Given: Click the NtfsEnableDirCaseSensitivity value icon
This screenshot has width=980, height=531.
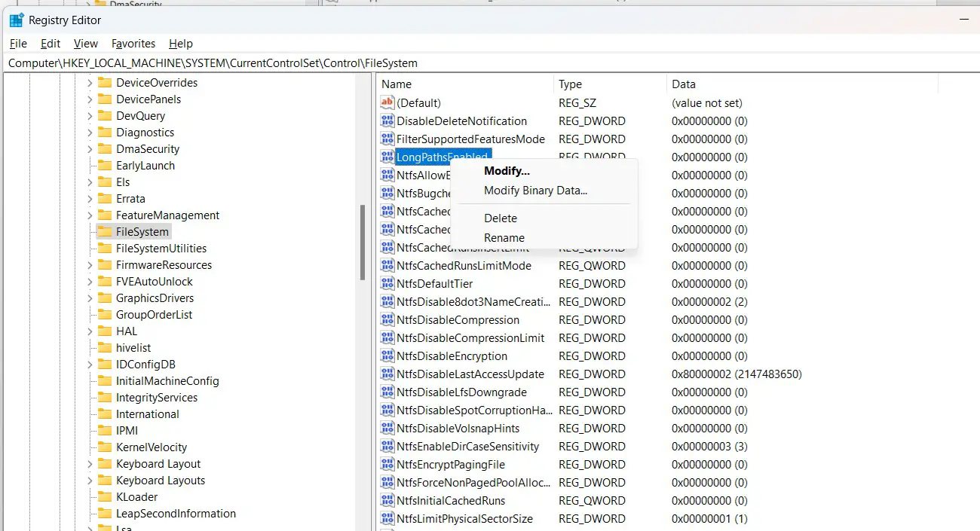Looking at the screenshot, I should [387, 446].
